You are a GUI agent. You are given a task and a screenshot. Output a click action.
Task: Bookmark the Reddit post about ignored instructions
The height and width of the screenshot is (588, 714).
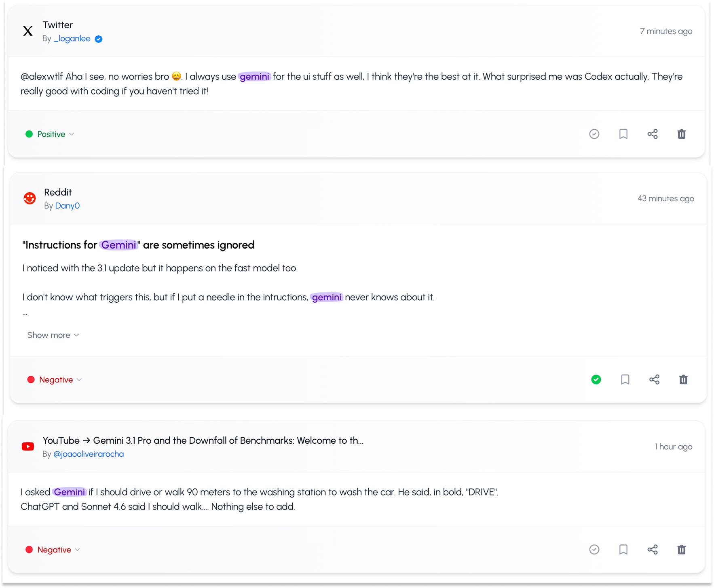(x=625, y=379)
